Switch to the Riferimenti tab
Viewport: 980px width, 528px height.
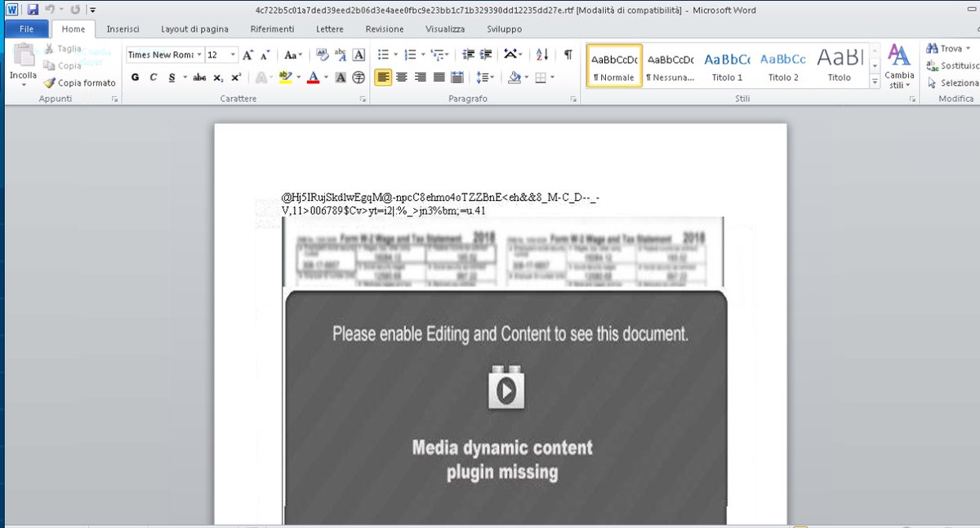(x=272, y=29)
